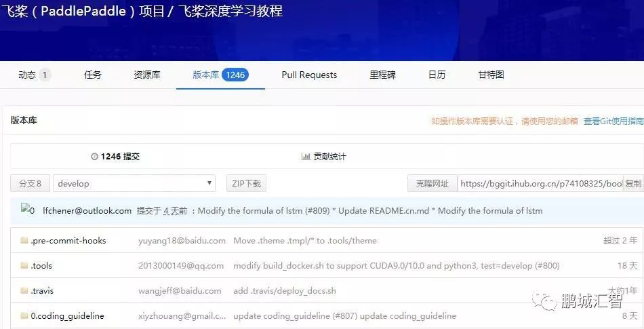Click author 2013000149@qq.com
Viewport: 644px width, 329px height.
(181, 266)
